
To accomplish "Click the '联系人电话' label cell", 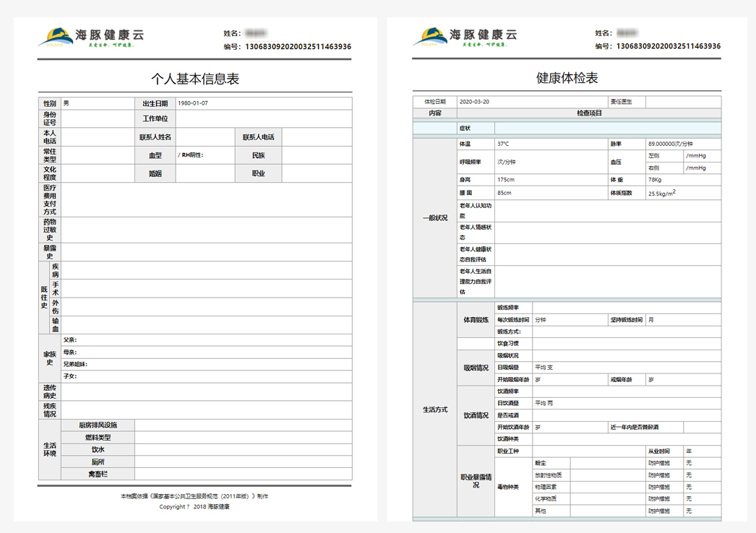I will tap(259, 137).
